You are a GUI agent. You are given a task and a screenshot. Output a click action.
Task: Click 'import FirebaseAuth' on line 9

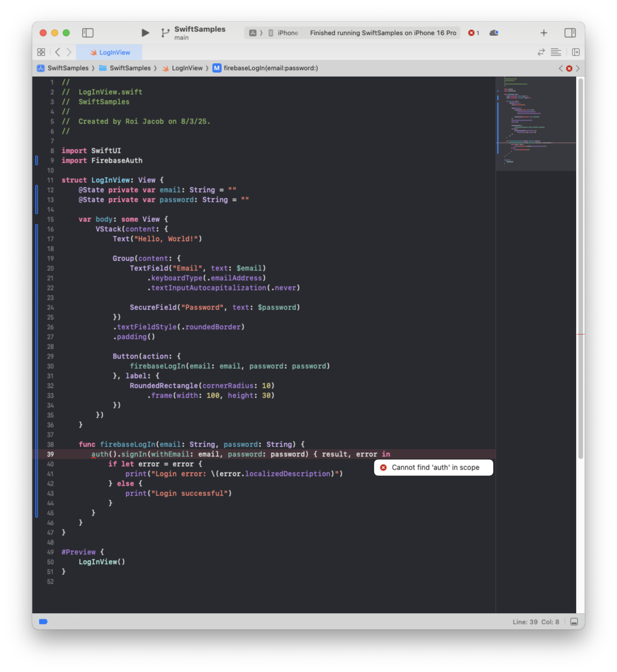(102, 161)
